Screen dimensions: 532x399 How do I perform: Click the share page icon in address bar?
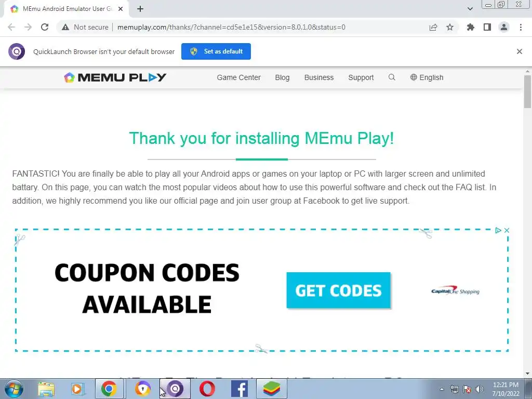(x=433, y=27)
